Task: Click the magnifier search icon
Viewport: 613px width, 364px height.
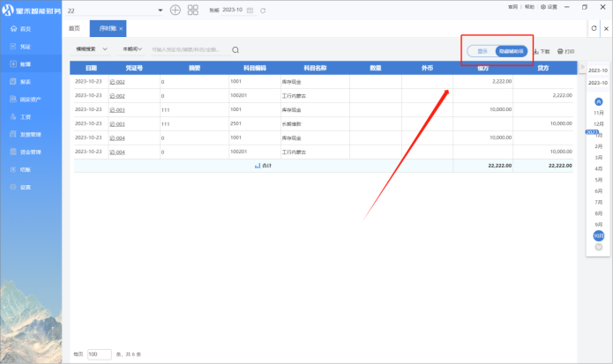Action: click(x=235, y=49)
